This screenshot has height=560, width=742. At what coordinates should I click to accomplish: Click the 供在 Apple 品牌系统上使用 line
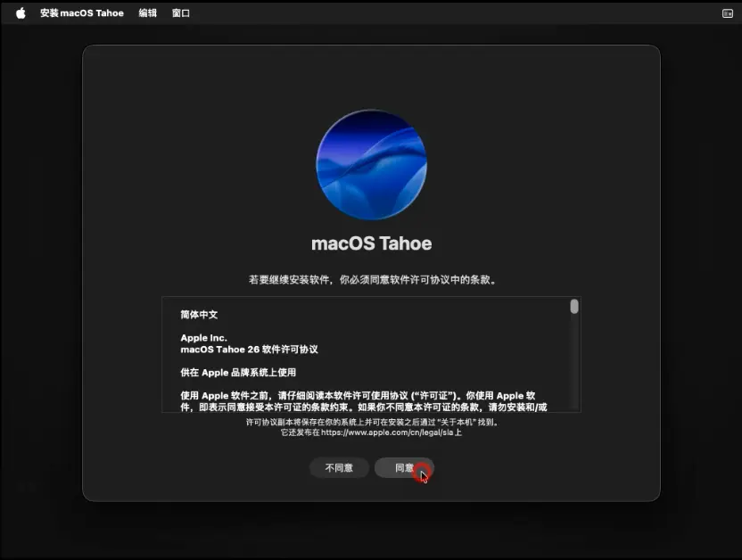coord(238,372)
